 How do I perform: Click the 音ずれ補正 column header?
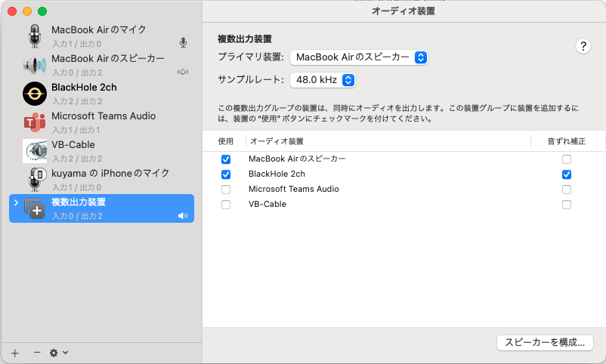(567, 141)
